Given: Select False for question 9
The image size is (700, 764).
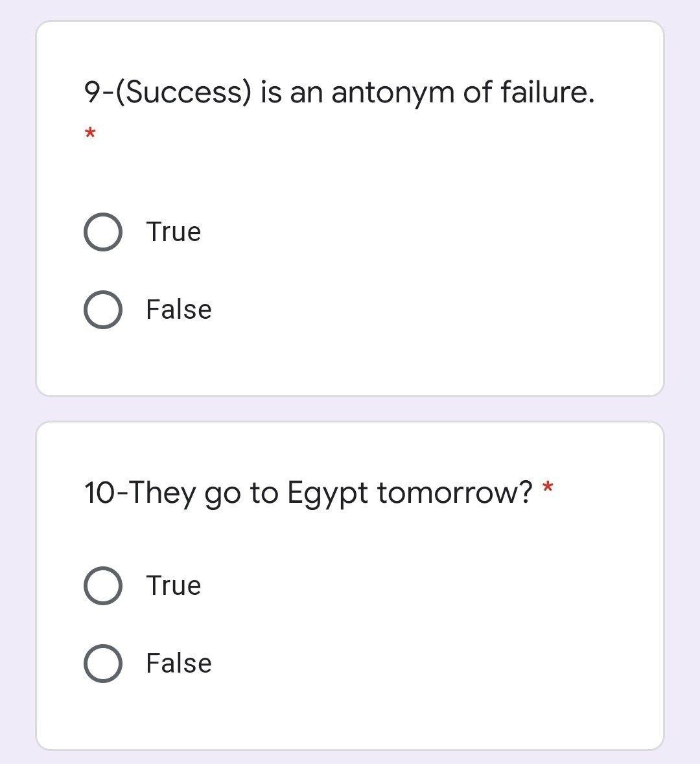Looking at the screenshot, I should 104,309.
